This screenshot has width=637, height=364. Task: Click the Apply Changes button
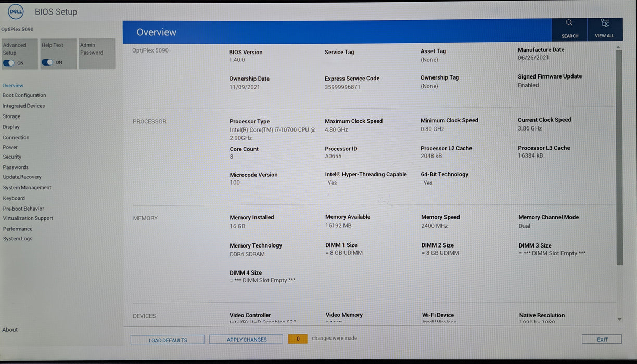(x=247, y=340)
